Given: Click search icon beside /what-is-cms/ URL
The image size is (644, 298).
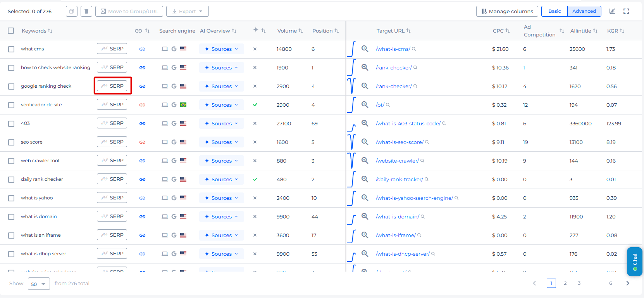Looking at the screenshot, I should point(414,49).
